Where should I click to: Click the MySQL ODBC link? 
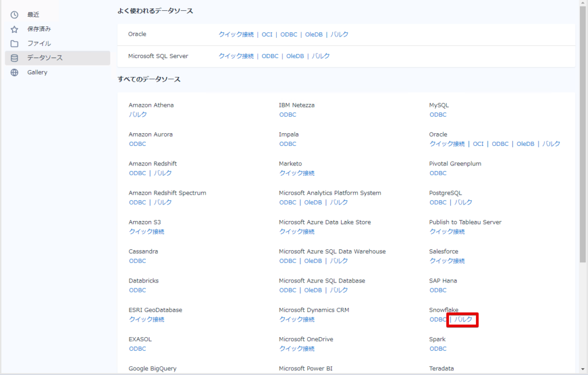pos(438,115)
